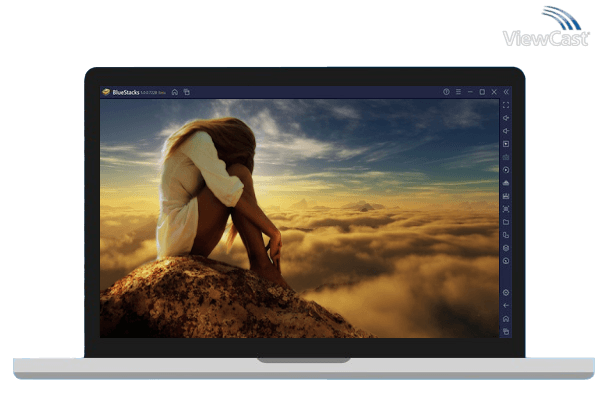The width and height of the screenshot is (602, 414).
Task: Open recent apps icon at sidebar bottom
Action: 506,332
